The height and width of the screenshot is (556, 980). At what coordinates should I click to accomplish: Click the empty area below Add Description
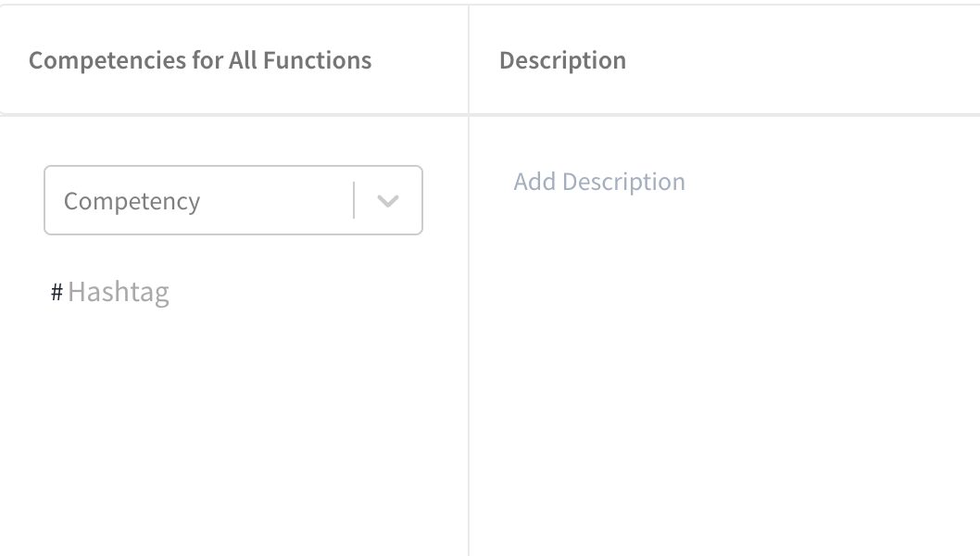click(722, 371)
